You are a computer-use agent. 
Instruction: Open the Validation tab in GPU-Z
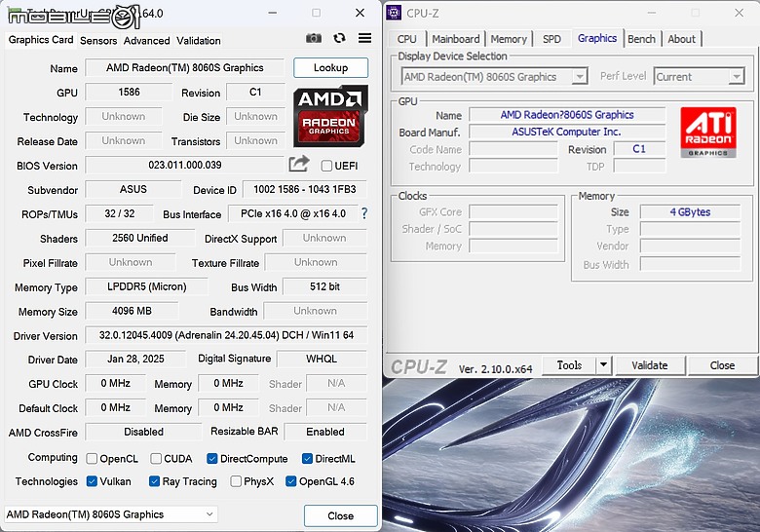point(198,41)
